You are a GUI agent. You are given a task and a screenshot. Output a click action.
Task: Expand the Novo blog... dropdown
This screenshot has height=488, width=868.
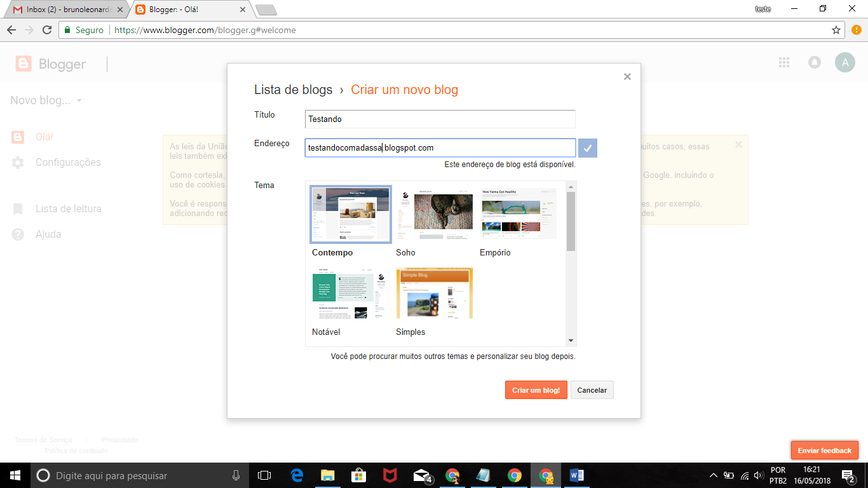46,100
